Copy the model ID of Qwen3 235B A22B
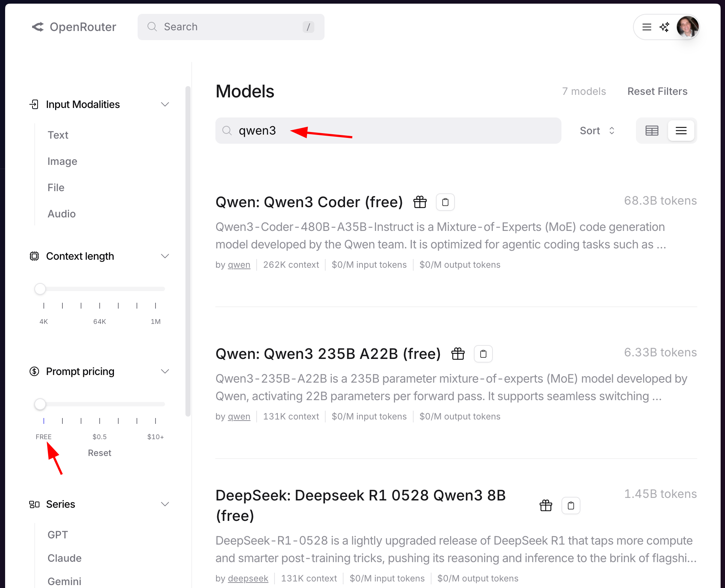This screenshot has width=725, height=588. tap(483, 354)
